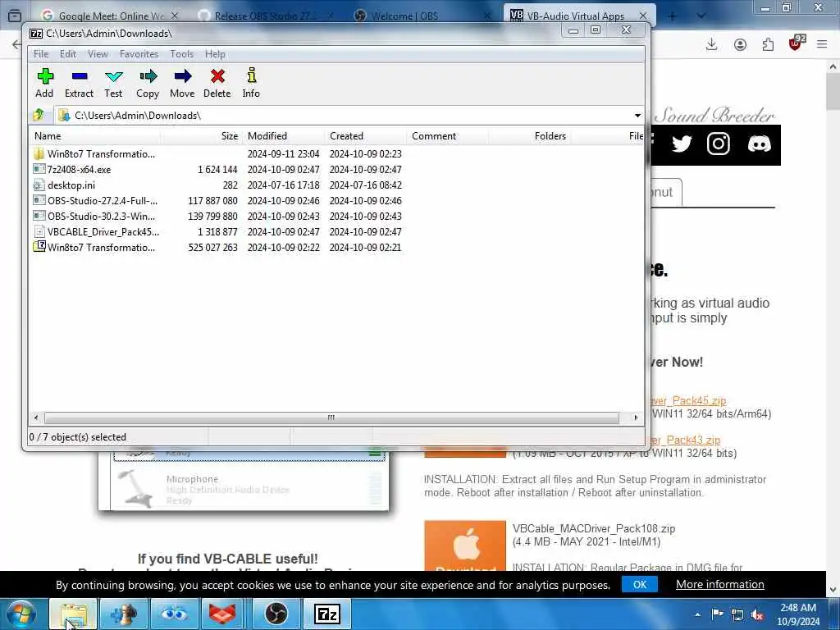Click the uBlock Origin extension icon
840x630 pixels.
tap(796, 43)
